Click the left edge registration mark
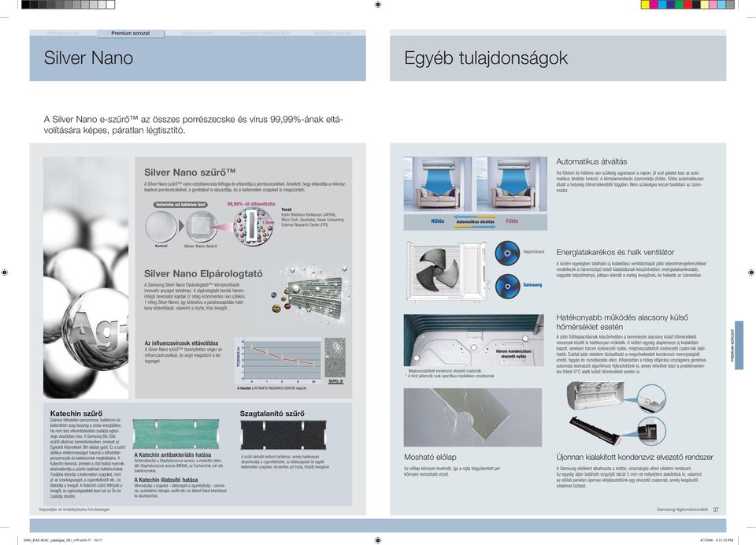Image resolution: width=756 pixels, height=545 pixels. click(x=5, y=272)
